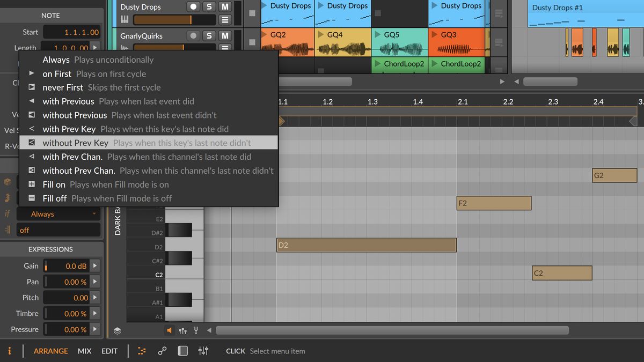The width and height of the screenshot is (644, 362).
Task: Switch to the EDIT view
Action: (109, 351)
